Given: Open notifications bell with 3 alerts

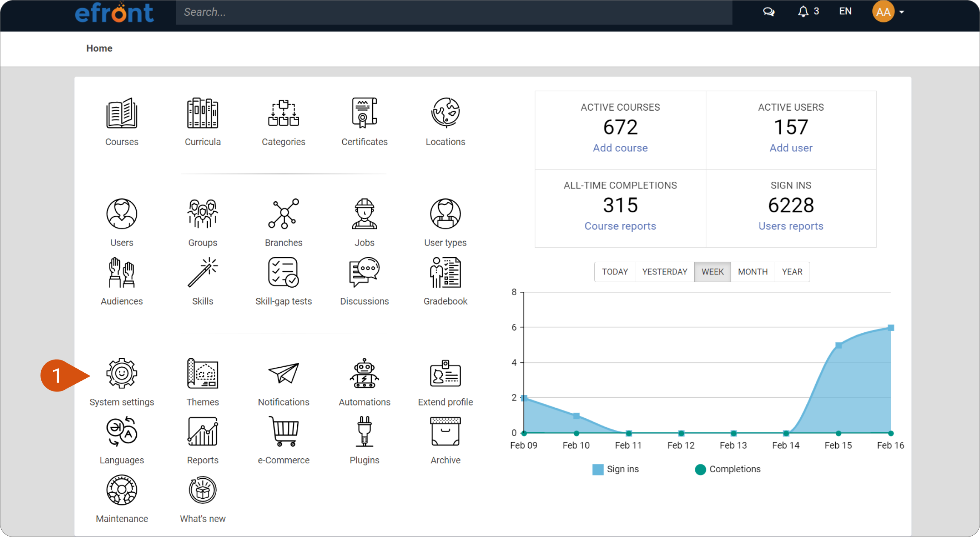Looking at the screenshot, I should pos(808,11).
